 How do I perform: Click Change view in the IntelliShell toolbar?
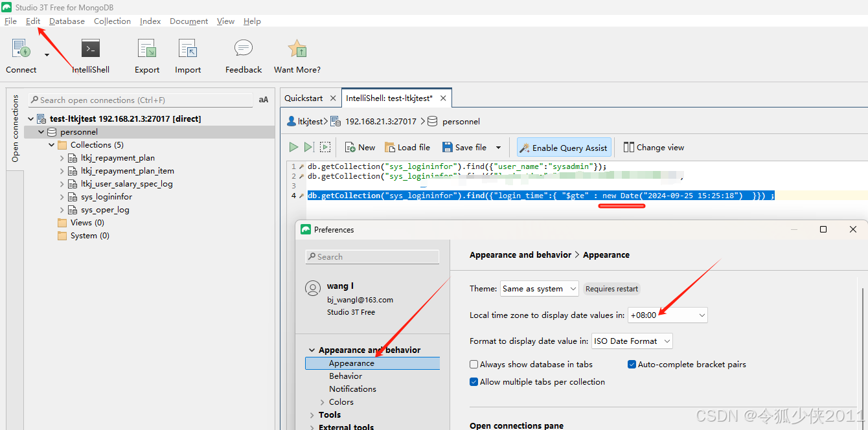(654, 147)
